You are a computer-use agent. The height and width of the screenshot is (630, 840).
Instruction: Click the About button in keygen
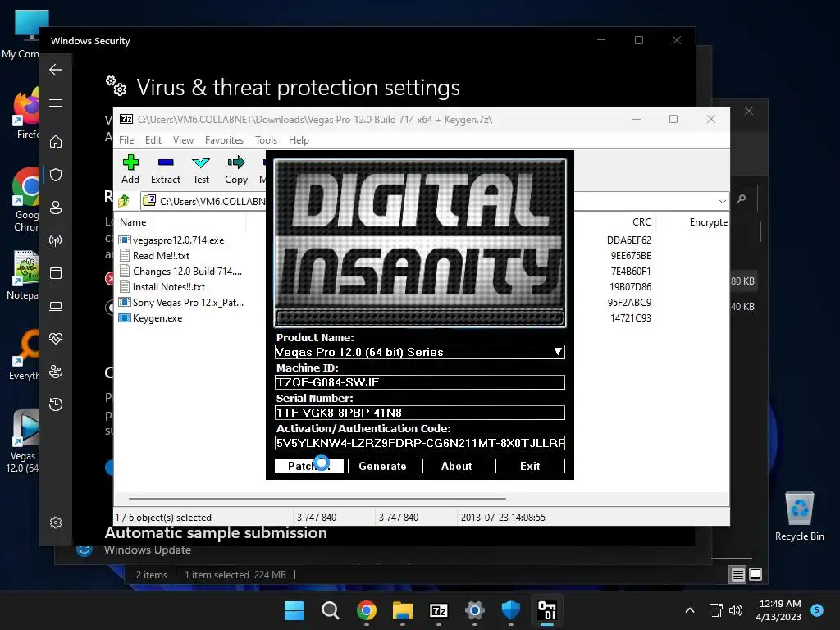pyautogui.click(x=456, y=466)
